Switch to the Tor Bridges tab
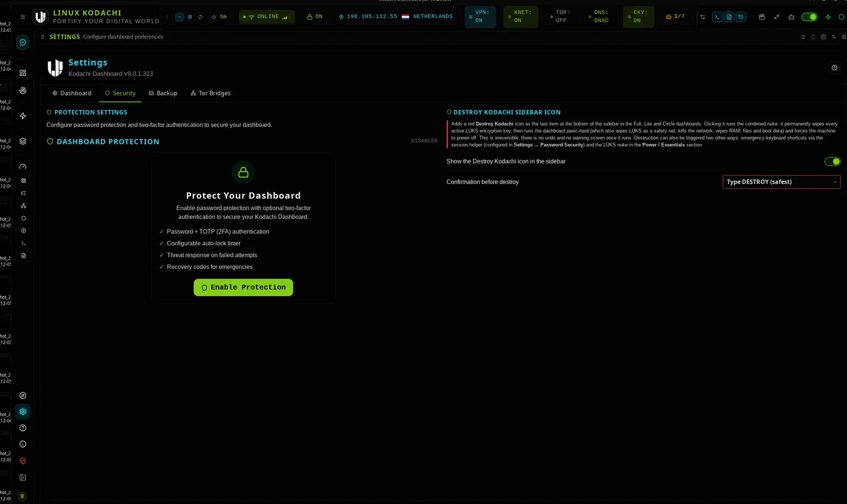 coord(211,93)
